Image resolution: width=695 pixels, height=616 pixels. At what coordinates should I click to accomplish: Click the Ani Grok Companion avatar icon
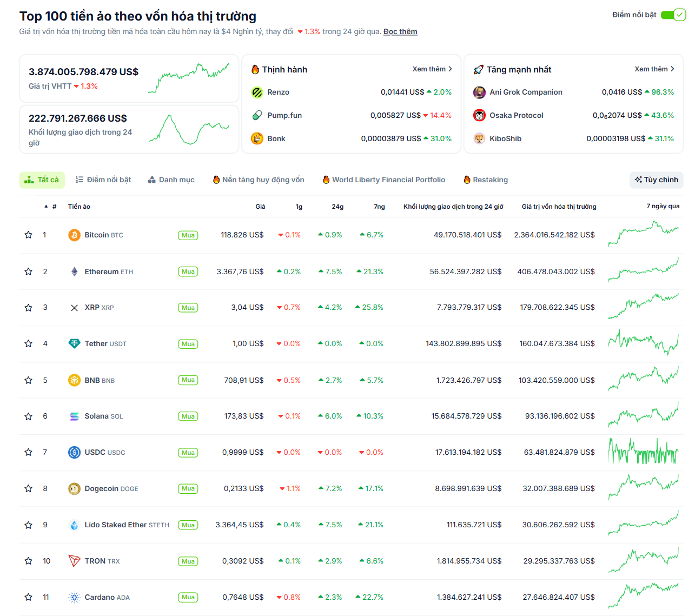[479, 92]
